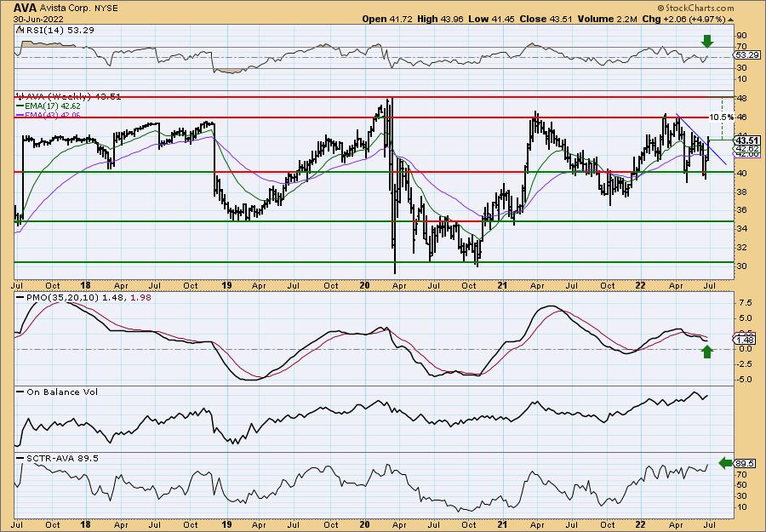Click the 89.5 SCTR value tag on the right axis
The image size is (766, 532).
(745, 464)
